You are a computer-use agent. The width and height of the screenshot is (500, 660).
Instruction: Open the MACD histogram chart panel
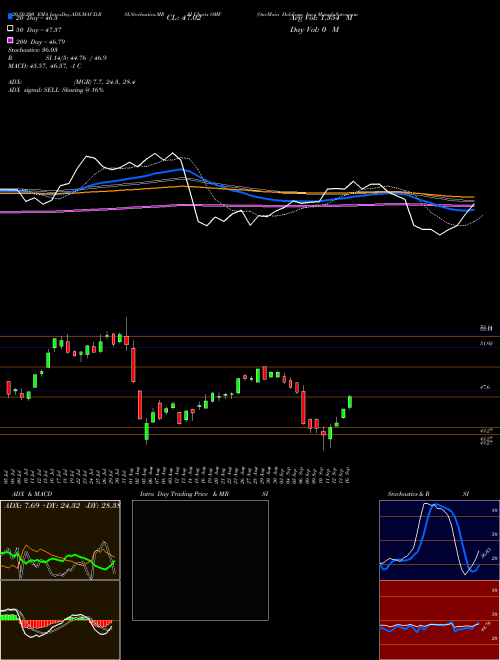pyautogui.click(x=60, y=620)
